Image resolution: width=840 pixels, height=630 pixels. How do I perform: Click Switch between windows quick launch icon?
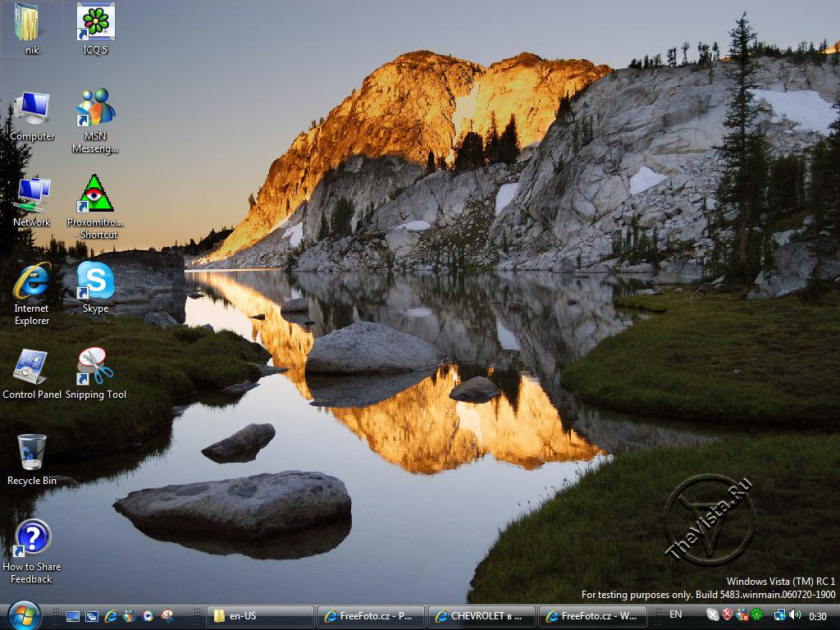pyautogui.click(x=92, y=617)
